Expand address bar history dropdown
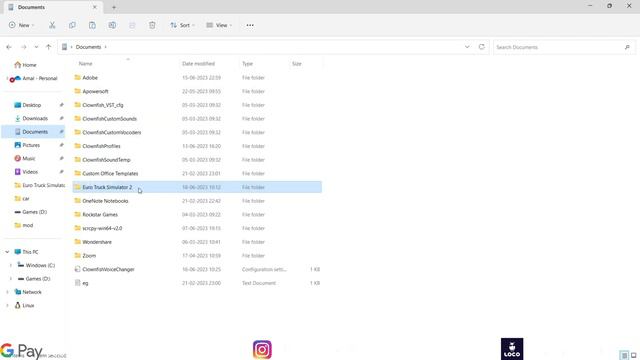Image resolution: width=640 pixels, height=360 pixels. (x=467, y=47)
